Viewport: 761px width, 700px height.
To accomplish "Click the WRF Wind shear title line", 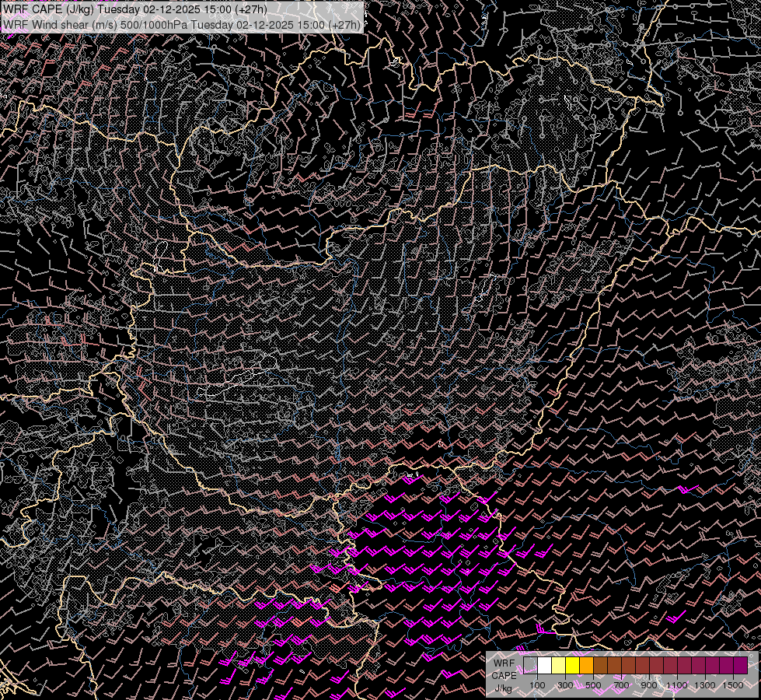I will [182, 24].
